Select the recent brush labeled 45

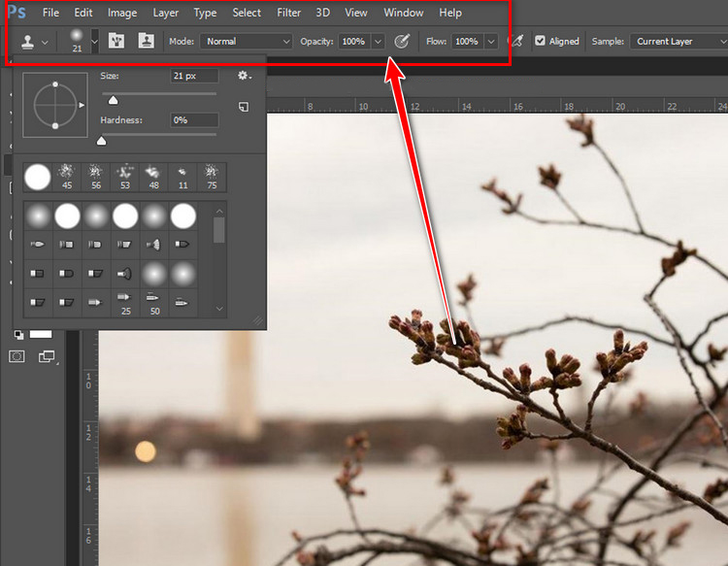[x=67, y=177]
